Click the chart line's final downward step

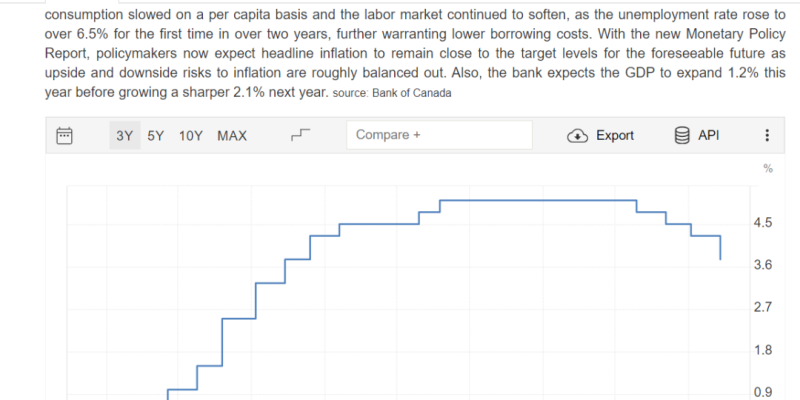tap(720, 247)
